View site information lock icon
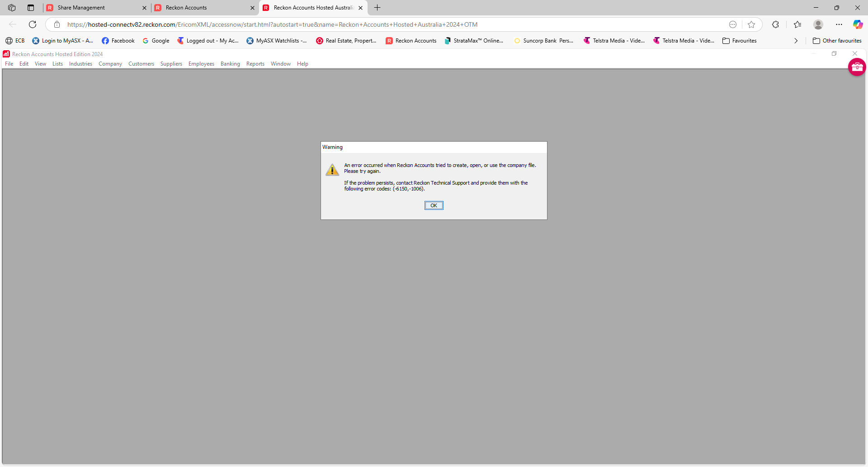The width and height of the screenshot is (868, 467). (x=57, y=24)
